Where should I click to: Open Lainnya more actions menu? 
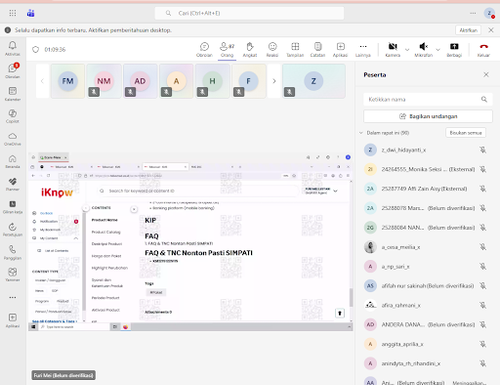pos(363,49)
